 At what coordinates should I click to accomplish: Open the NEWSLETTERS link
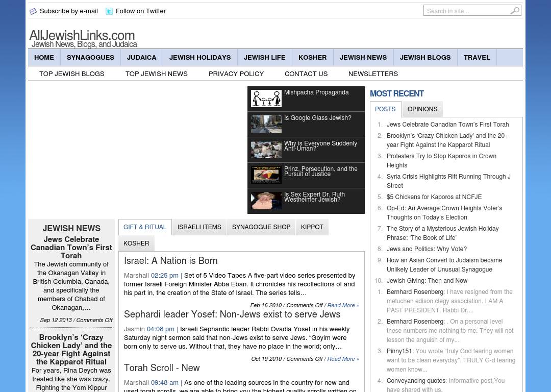click(373, 74)
